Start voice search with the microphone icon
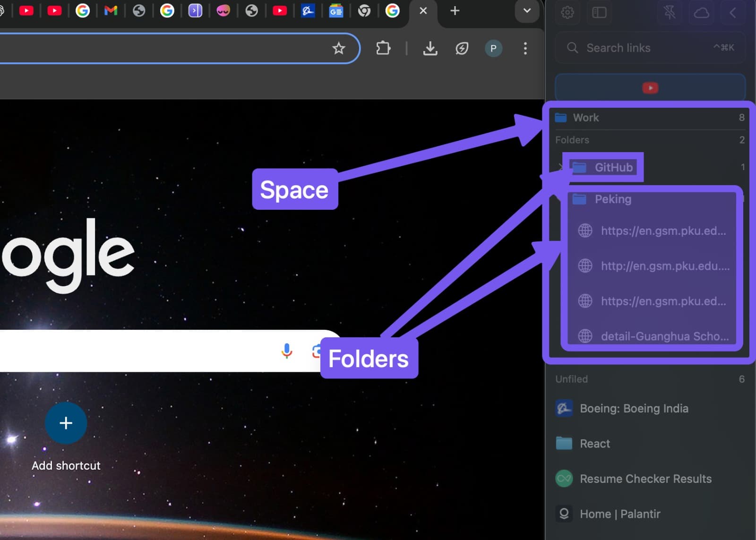756x540 pixels. click(286, 351)
